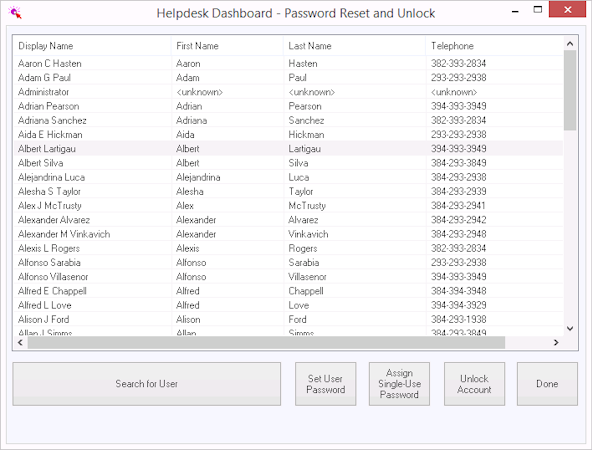Click the horizontal scroll right arrow
The image size is (592, 450).
(x=556, y=342)
